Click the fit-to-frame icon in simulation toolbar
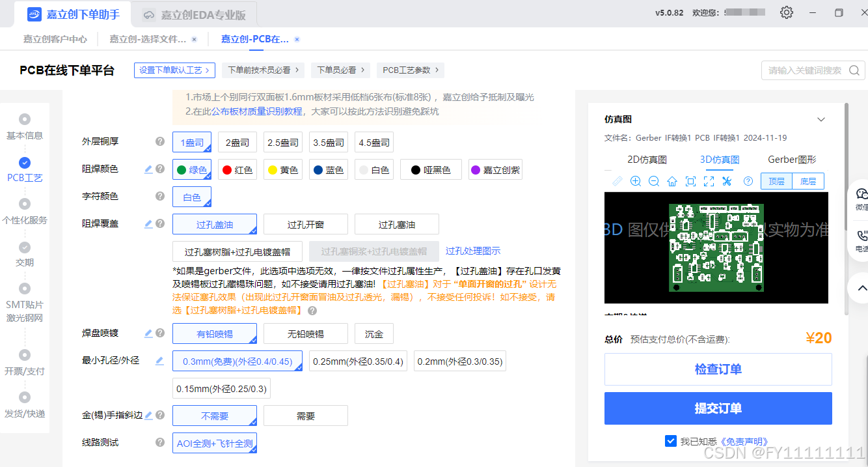The height and width of the screenshot is (467, 868). (691, 181)
